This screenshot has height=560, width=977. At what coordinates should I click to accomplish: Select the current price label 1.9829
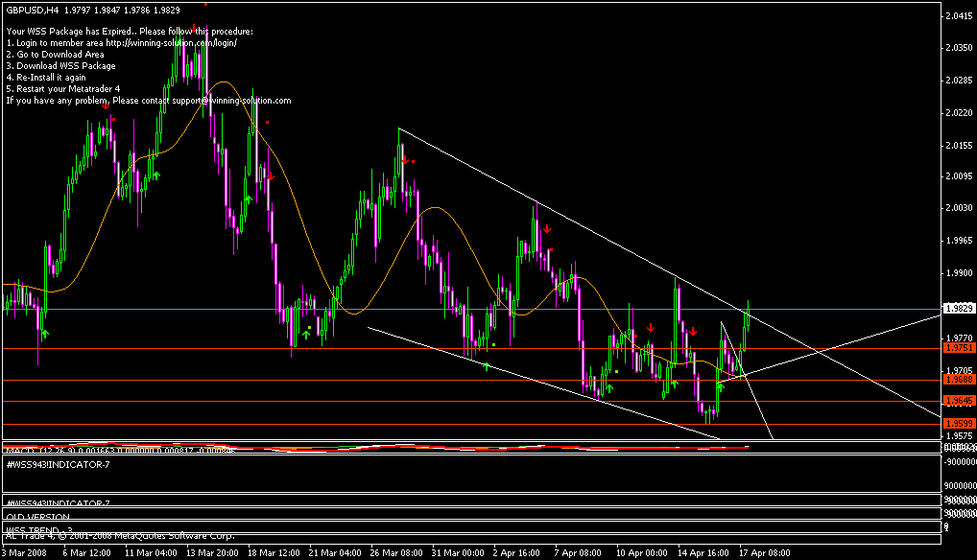point(959,309)
